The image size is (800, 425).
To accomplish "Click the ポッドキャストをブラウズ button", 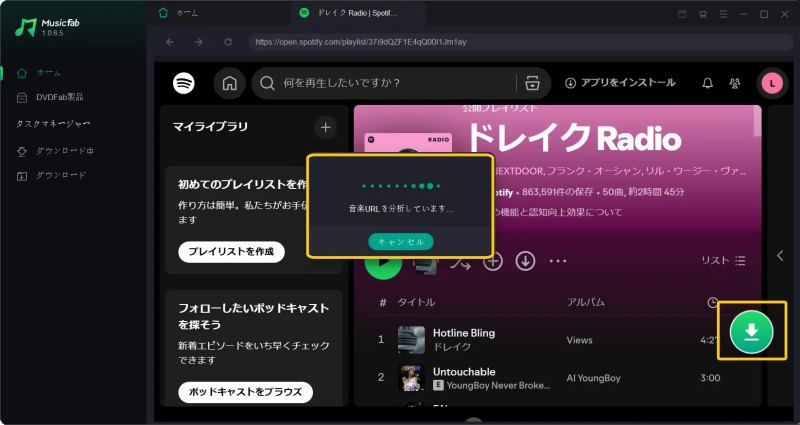I will [245, 392].
